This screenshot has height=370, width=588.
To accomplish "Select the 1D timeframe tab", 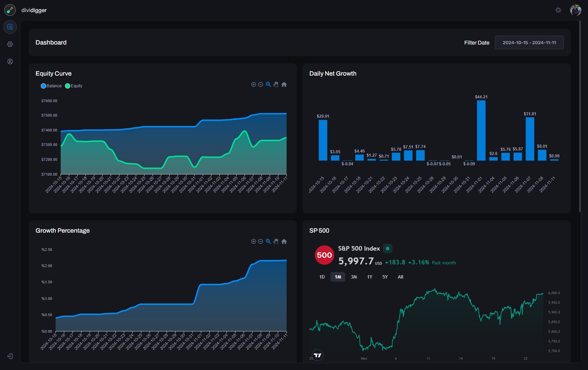I will pos(322,277).
